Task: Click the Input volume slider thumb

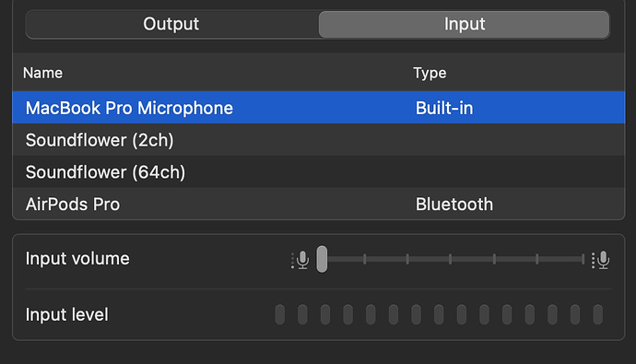Action: pos(322,259)
